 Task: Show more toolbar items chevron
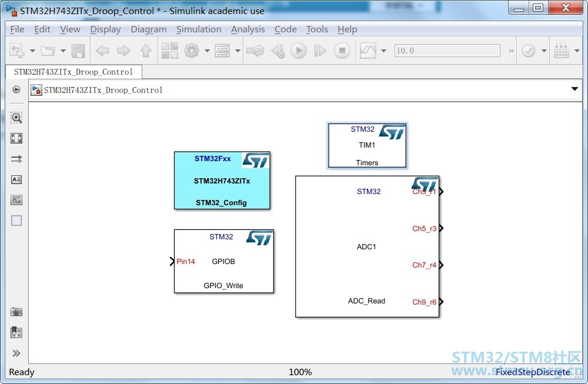pos(511,51)
